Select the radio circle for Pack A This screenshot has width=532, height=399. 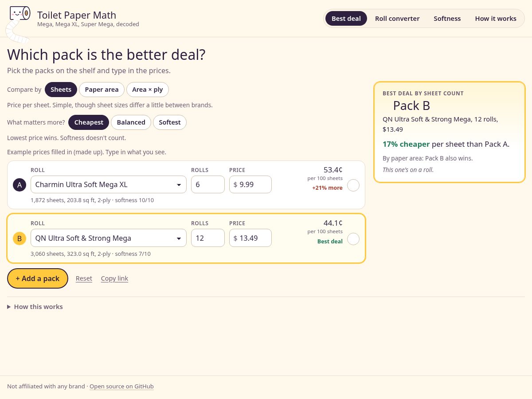tap(353, 185)
